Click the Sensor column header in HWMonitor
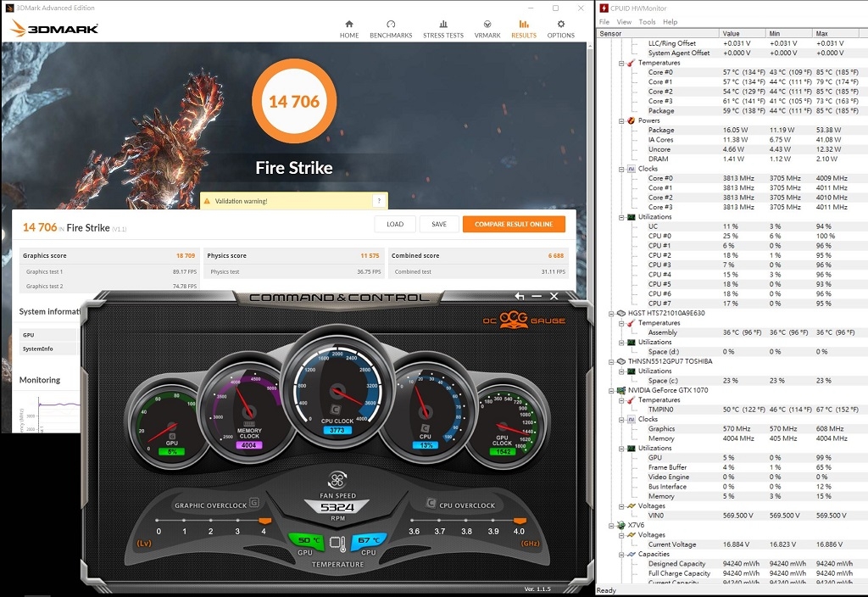Screen dimensions: 868x597 pyautogui.click(x=658, y=33)
